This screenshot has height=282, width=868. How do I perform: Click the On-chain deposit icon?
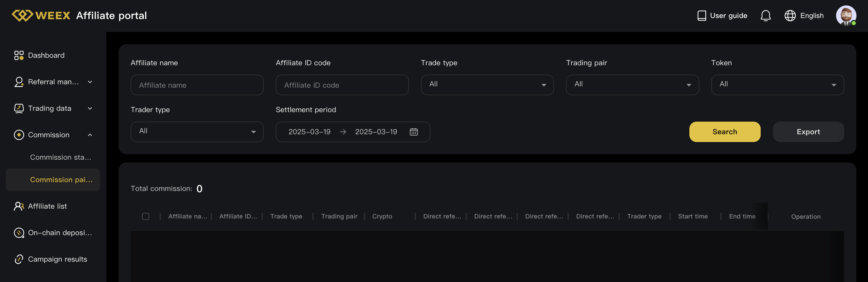click(x=19, y=233)
